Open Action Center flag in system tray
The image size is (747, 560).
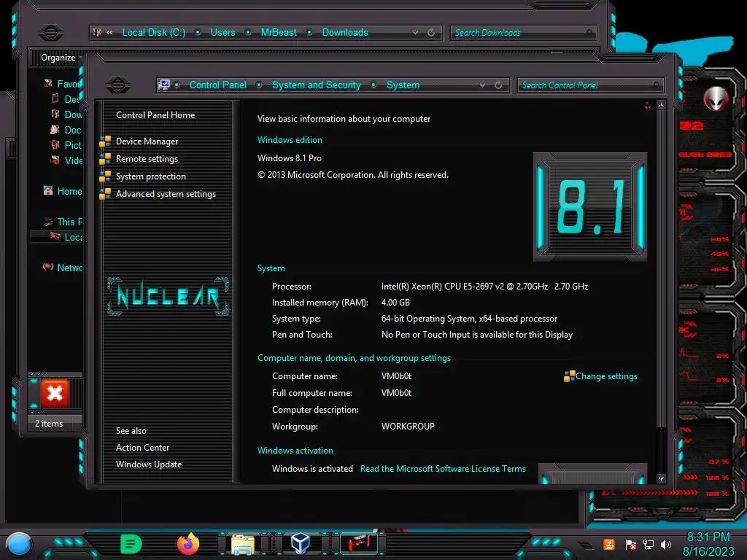(x=630, y=544)
